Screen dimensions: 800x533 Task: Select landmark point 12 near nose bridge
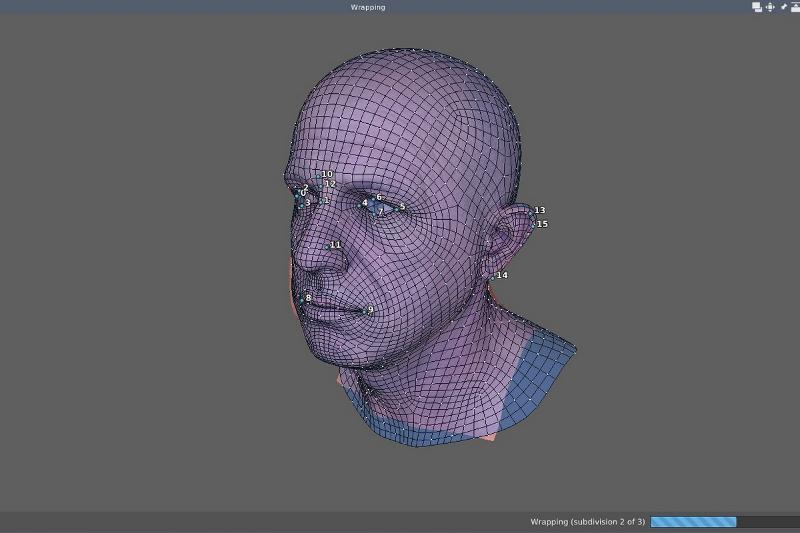point(322,186)
